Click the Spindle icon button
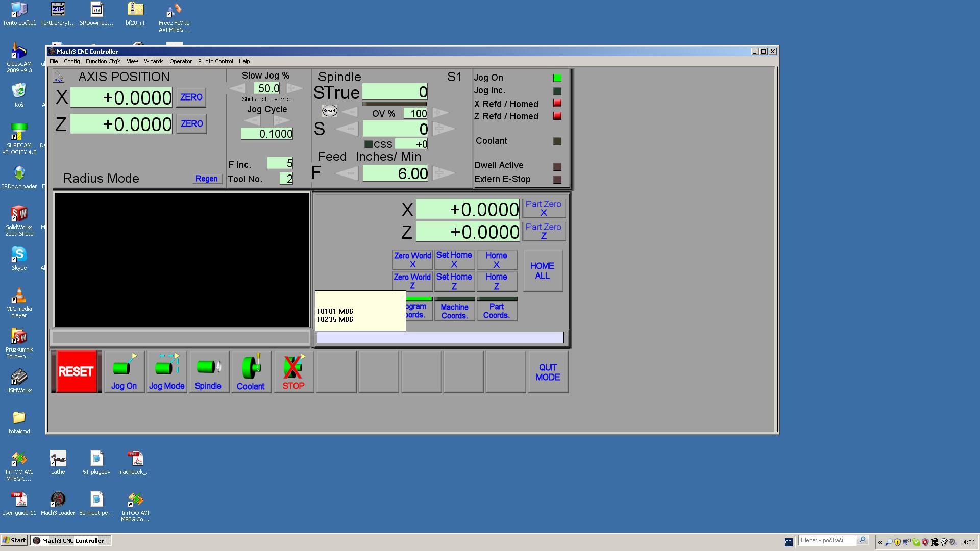Viewport: 980px width, 551px height. [208, 371]
